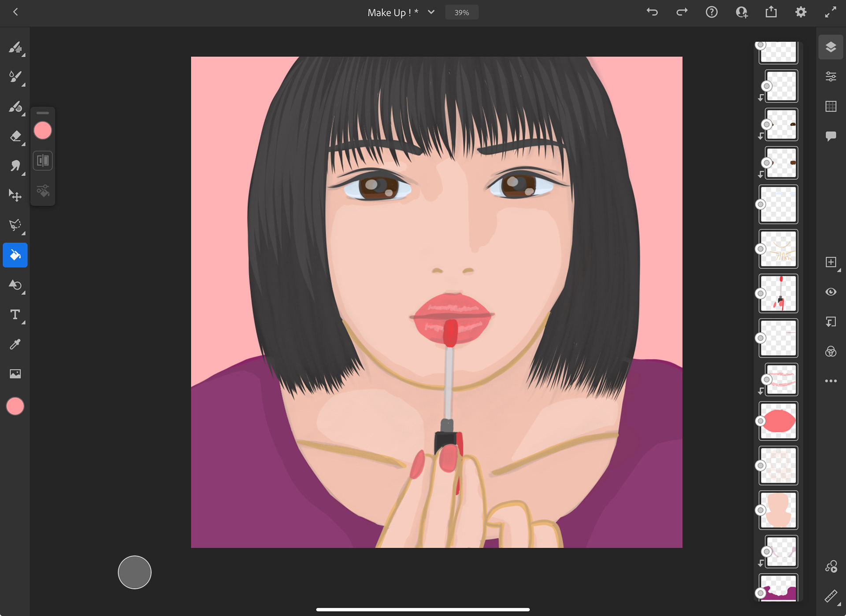Screen dimensions: 846x616
Task: Toggle visibility of the red lips layer
Action: (761, 421)
